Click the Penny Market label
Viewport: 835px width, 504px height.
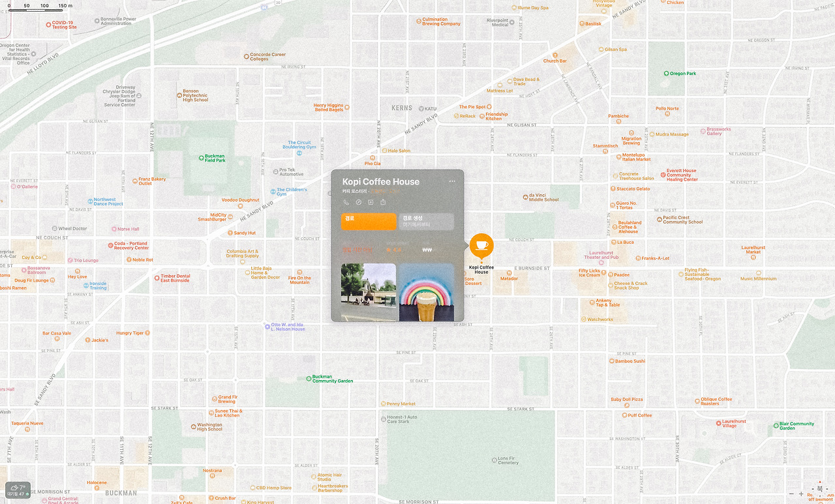pyautogui.click(x=401, y=404)
